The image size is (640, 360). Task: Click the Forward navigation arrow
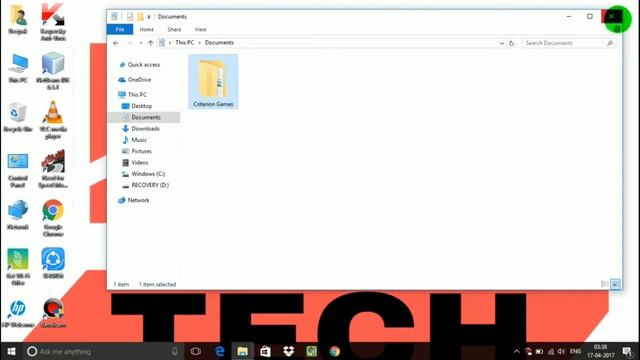tap(130, 43)
